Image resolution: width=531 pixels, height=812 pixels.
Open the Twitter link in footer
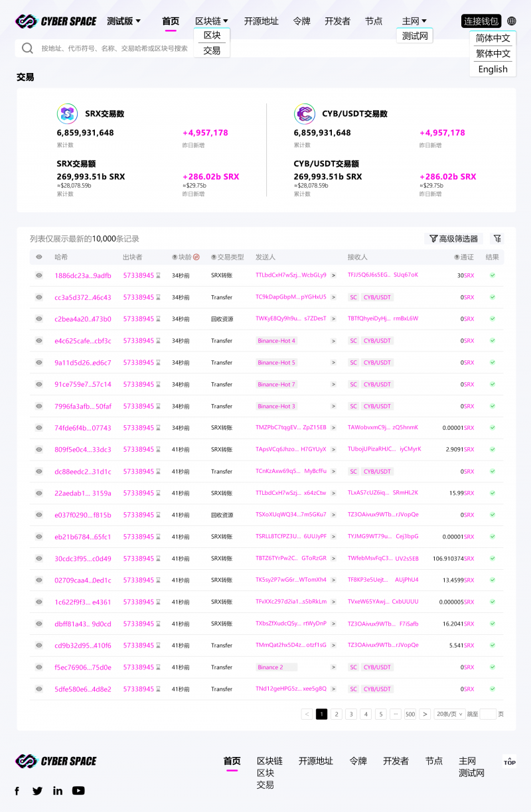[x=37, y=790]
